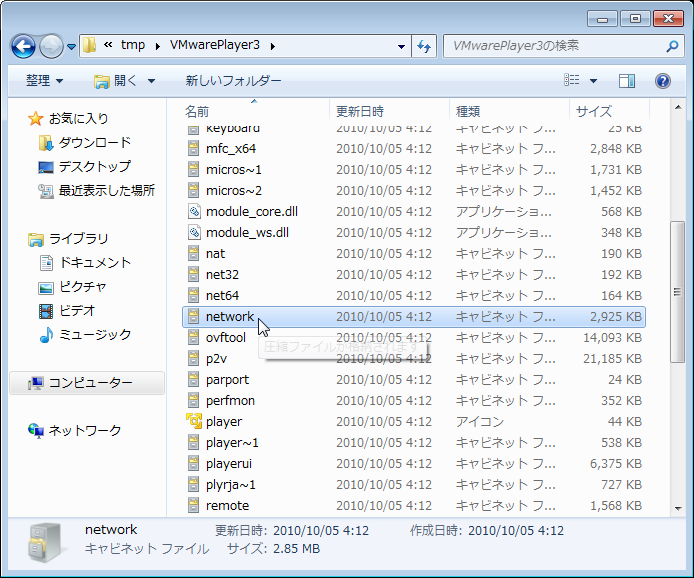
Task: Open Help with the question mark icon
Action: click(663, 81)
